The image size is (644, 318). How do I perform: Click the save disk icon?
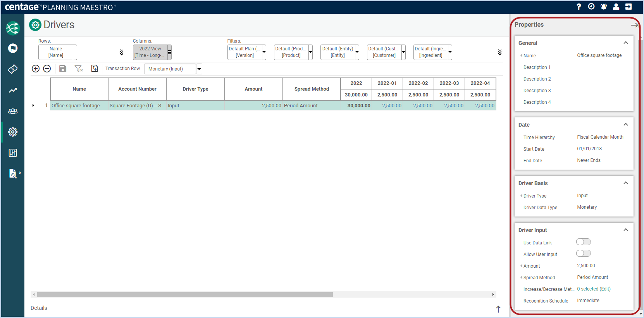(63, 69)
